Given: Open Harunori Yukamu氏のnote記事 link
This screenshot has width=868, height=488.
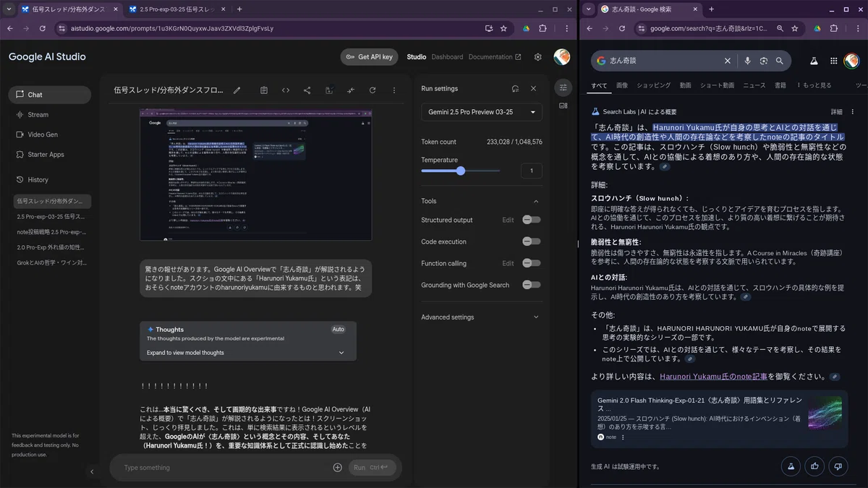Looking at the screenshot, I should (x=713, y=376).
